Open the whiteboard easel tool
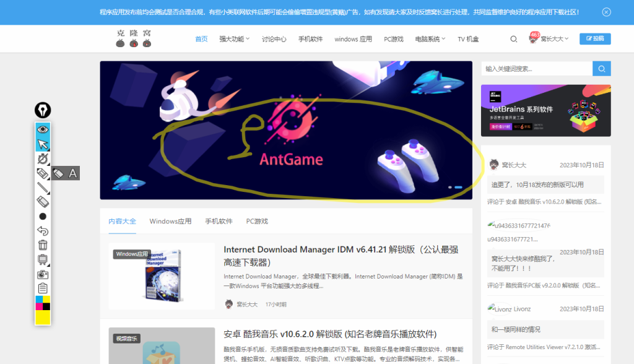Image resolution: width=634 pixels, height=364 pixels. click(x=43, y=259)
